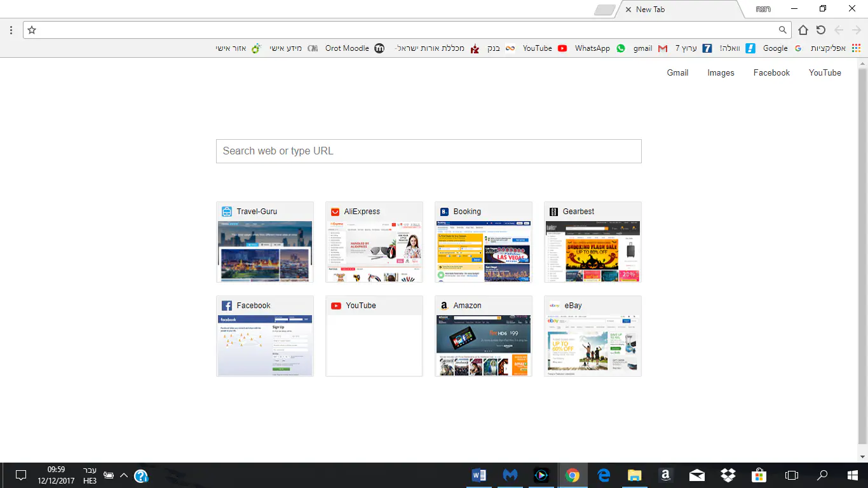Open Microsoft Word from the taskbar
This screenshot has height=488, width=868.
pos(479,475)
